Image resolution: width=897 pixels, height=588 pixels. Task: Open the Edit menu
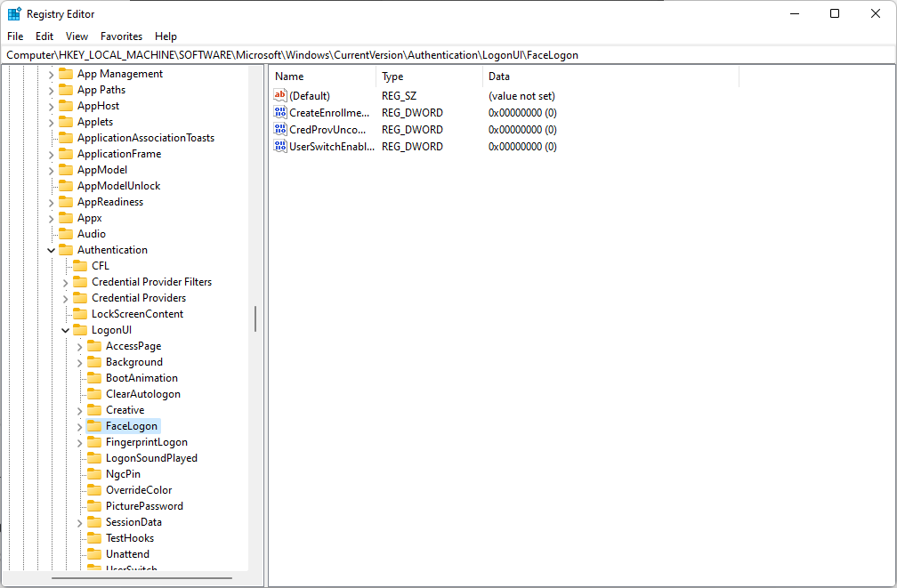44,36
